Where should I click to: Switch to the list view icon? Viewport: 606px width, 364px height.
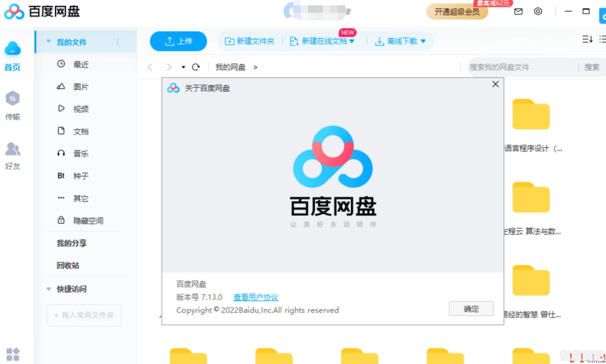(603, 39)
